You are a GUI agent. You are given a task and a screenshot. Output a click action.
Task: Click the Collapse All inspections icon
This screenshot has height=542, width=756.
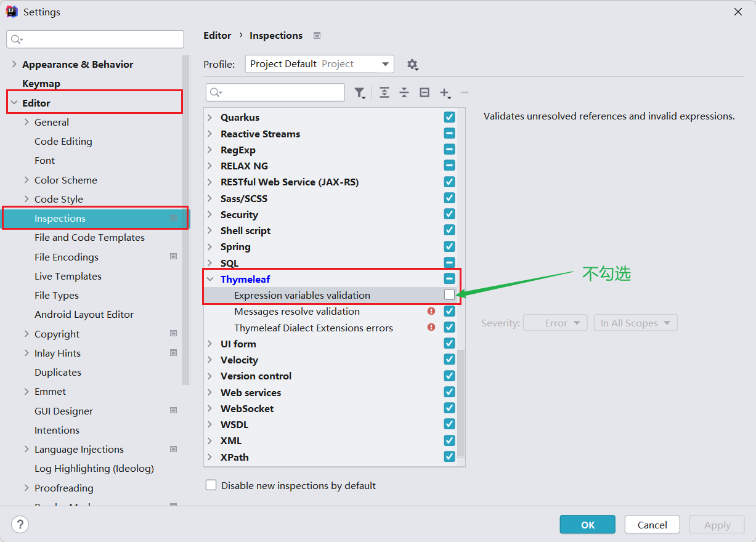404,92
